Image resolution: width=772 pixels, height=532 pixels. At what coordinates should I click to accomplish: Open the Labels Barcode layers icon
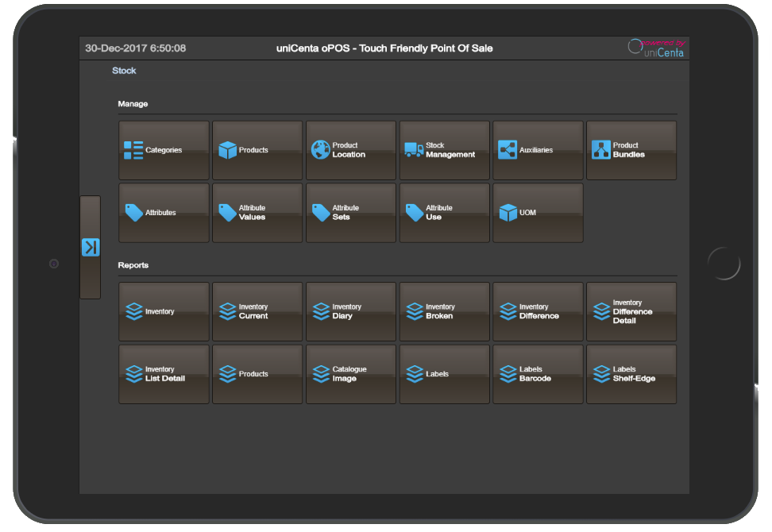(508, 374)
